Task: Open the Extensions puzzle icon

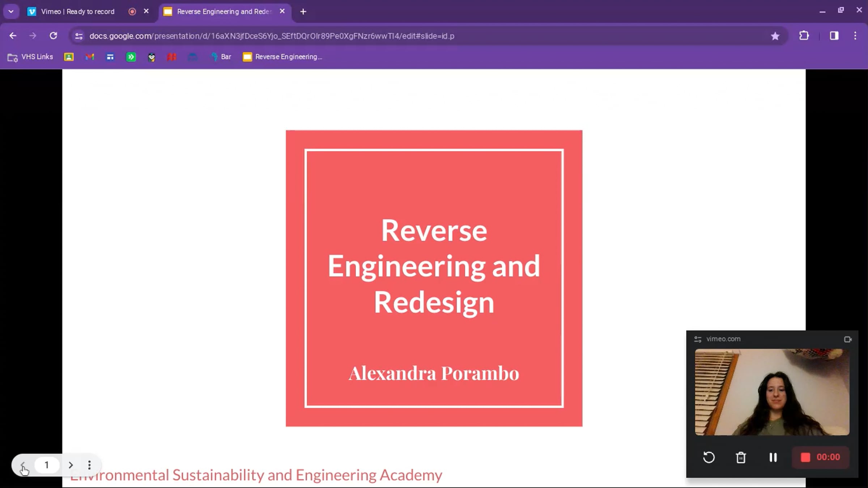Action: [x=804, y=36]
